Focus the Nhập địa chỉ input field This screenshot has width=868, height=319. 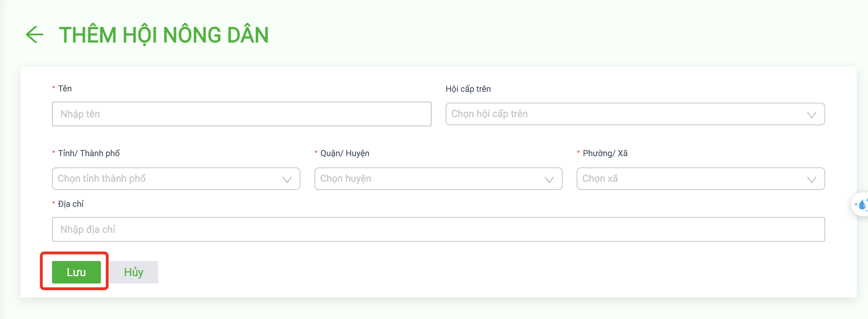click(x=438, y=229)
